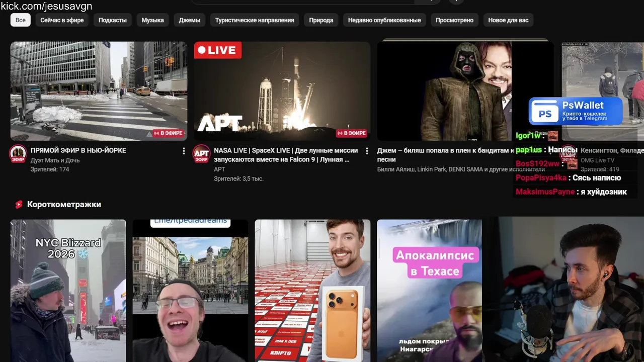The height and width of the screenshot is (362, 644).
Task: Play the orange iPhone short
Action: coord(312,291)
